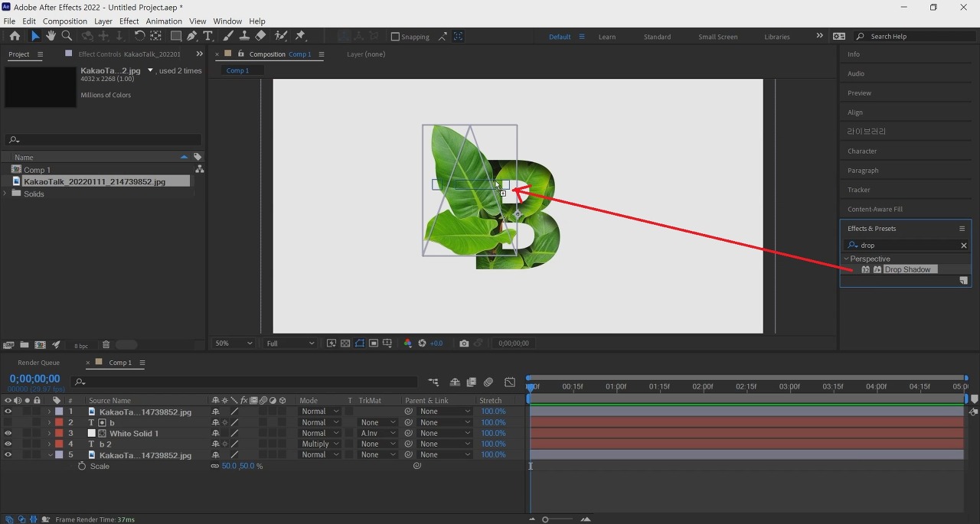
Task: Toggle transparency grid in the viewer
Action: (345, 343)
